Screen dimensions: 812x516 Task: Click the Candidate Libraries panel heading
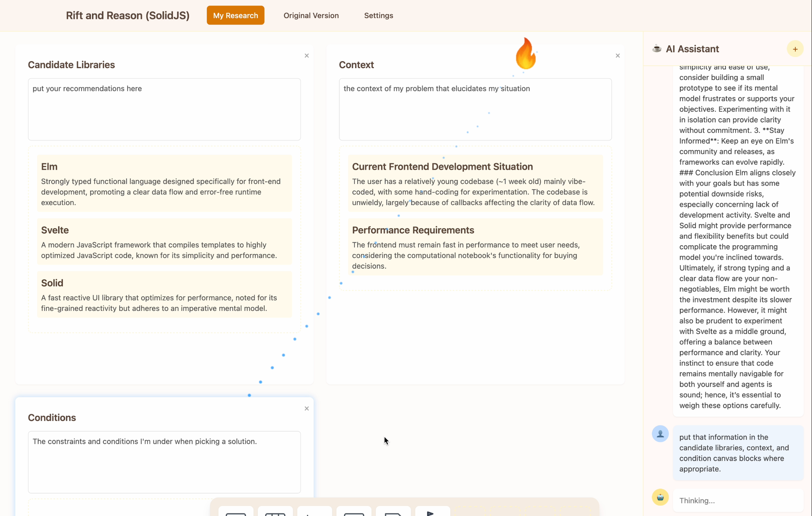(x=71, y=65)
